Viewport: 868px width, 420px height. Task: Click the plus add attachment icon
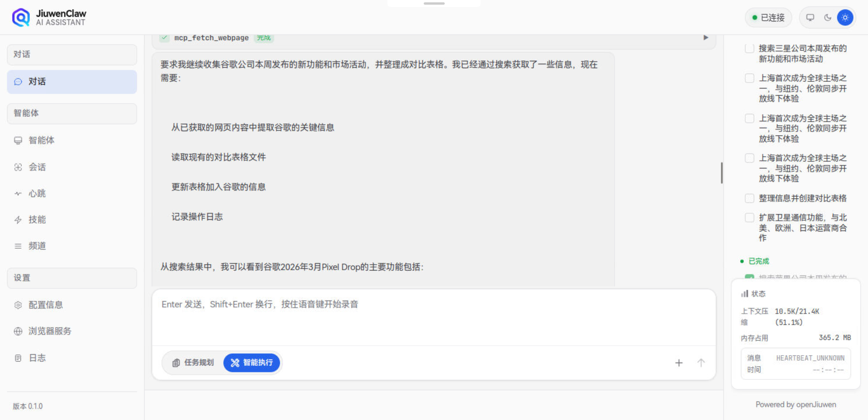[679, 363]
